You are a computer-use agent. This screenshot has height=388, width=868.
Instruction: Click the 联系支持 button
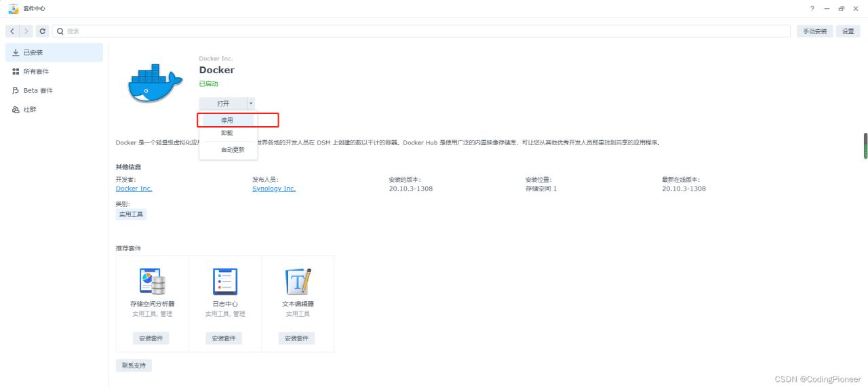[x=134, y=366]
